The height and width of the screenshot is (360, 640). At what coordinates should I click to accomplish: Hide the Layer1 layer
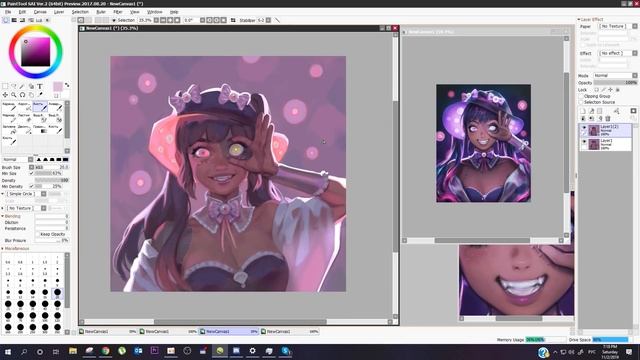(x=584, y=142)
